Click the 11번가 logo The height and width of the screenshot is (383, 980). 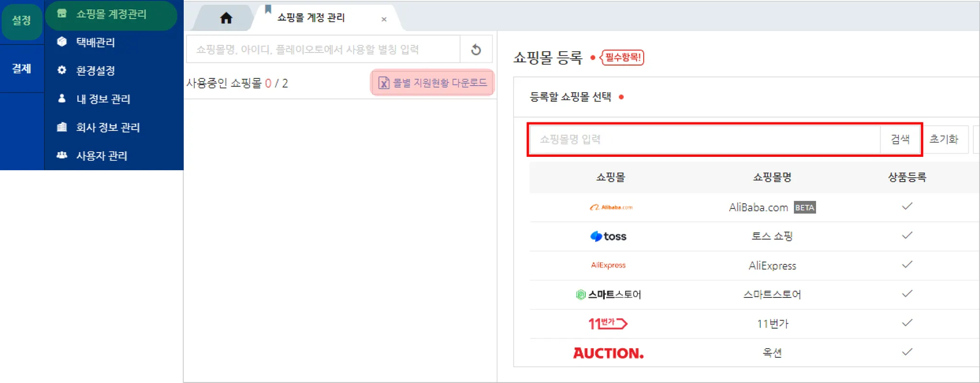(x=608, y=324)
